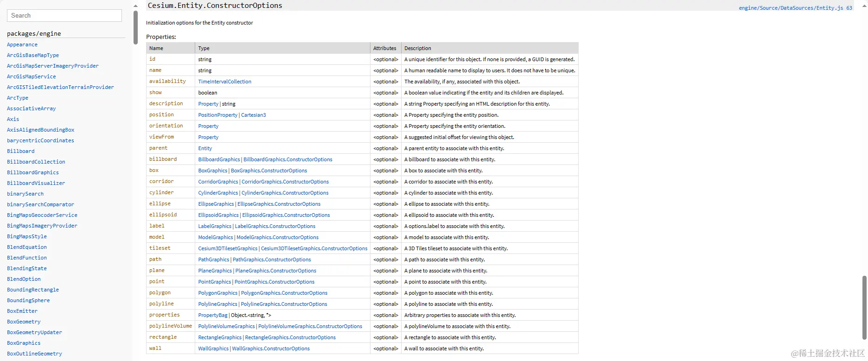
Task: Open LabelGraphics type link in table
Action: [215, 226]
